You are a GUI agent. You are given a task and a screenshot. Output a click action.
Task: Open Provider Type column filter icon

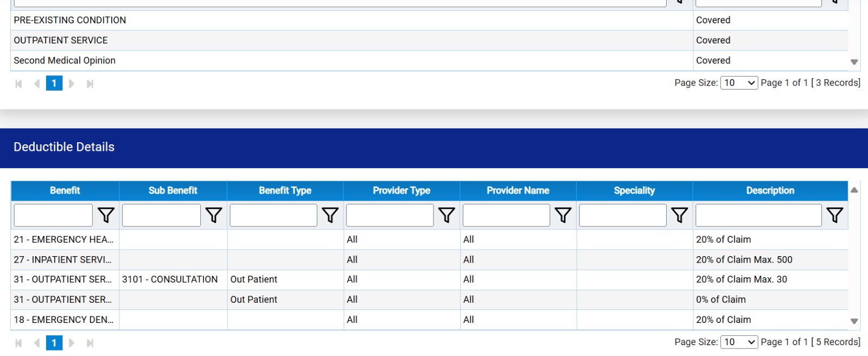click(446, 215)
